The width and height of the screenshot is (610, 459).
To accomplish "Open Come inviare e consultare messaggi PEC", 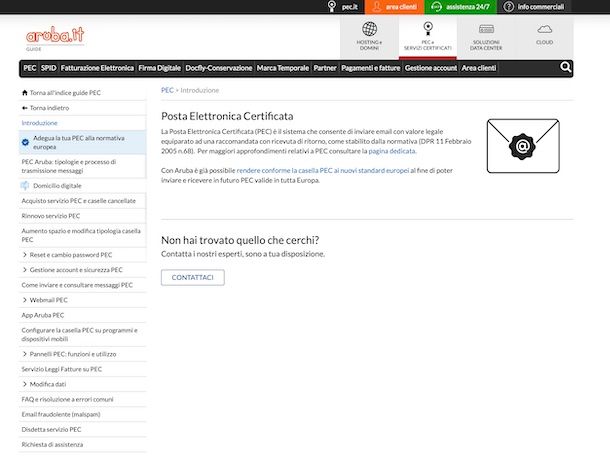I will 77,285.
